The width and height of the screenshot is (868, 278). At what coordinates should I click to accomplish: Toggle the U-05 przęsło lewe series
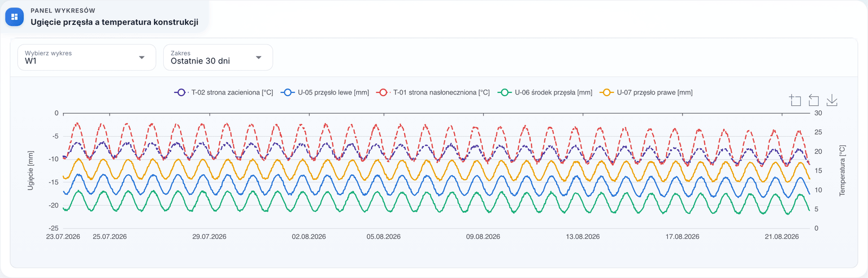point(324,93)
